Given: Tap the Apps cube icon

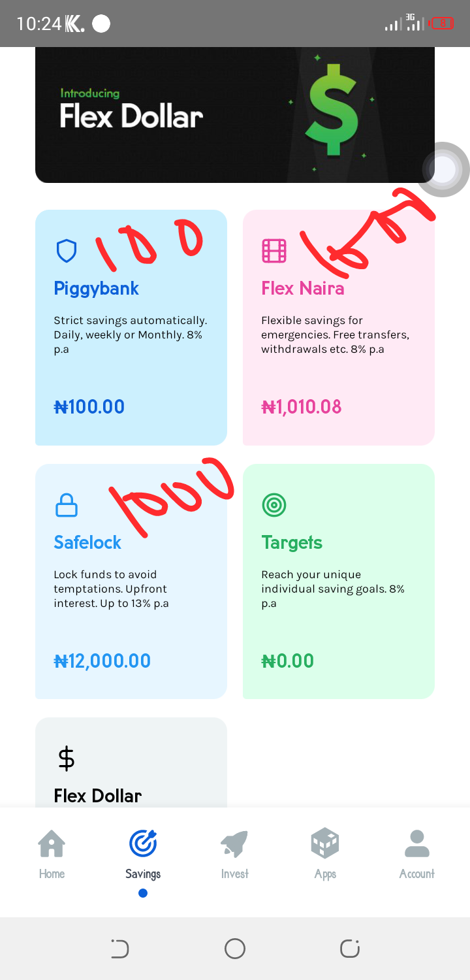Looking at the screenshot, I should pyautogui.click(x=325, y=843).
